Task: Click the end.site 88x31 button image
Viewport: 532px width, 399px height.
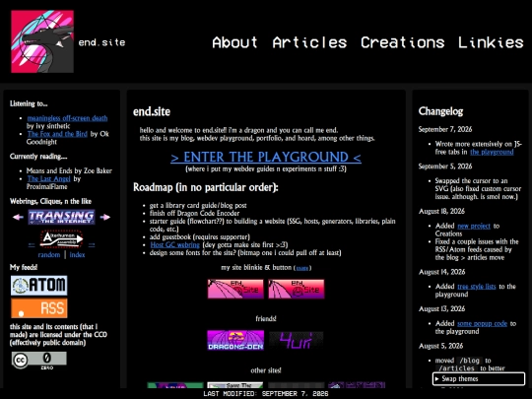Action: pos(297,289)
